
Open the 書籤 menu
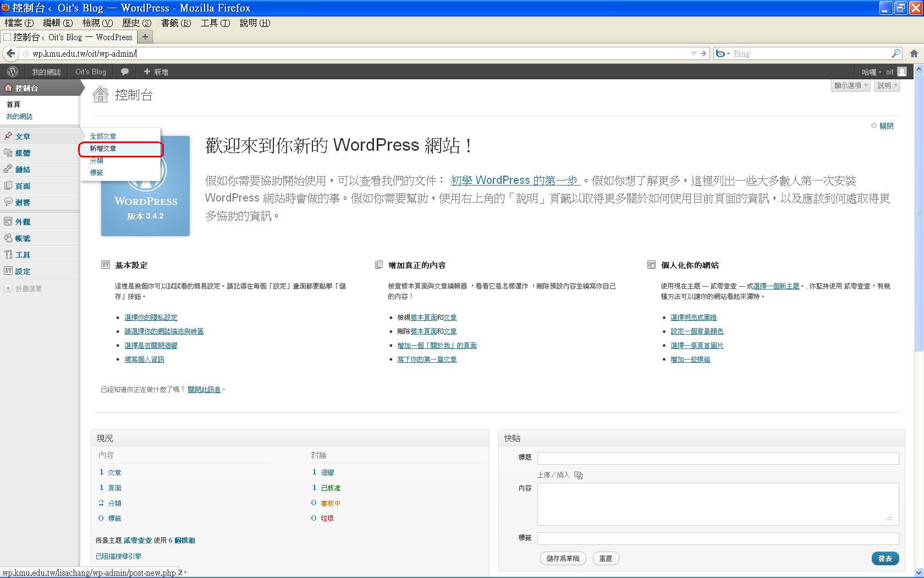pyautogui.click(x=176, y=23)
